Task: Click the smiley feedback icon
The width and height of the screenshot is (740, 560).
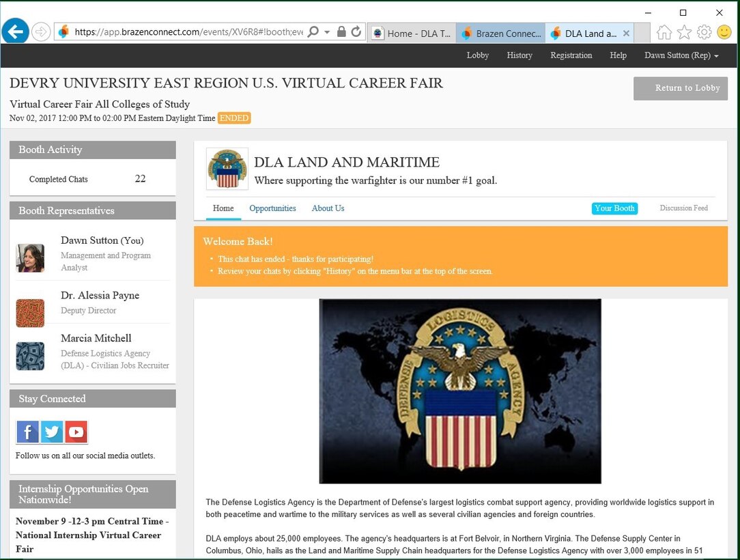Action: (x=724, y=32)
